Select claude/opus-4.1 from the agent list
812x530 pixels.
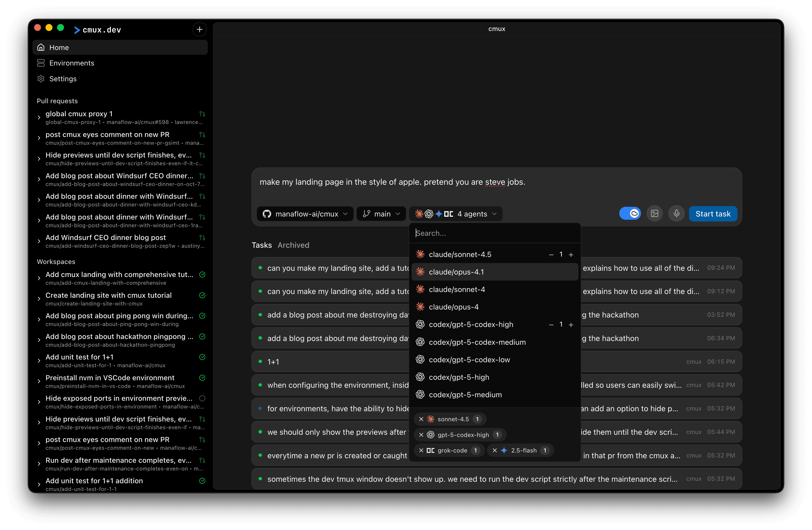coord(456,272)
